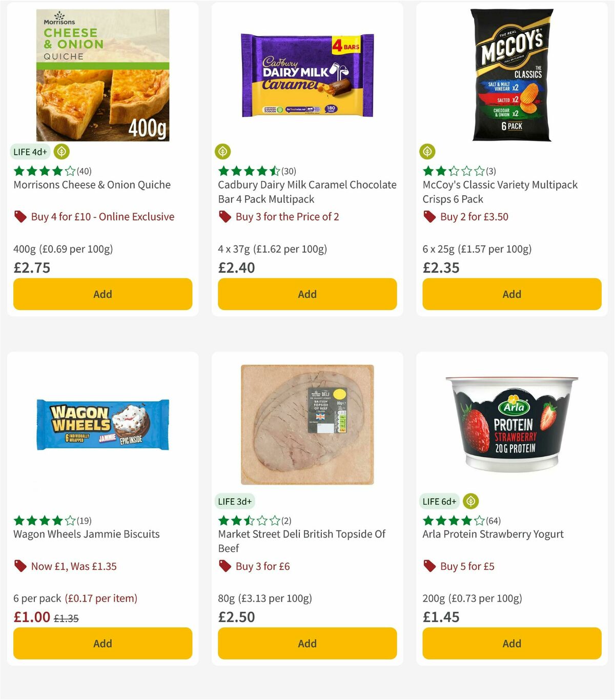Screen dimensions: 615x700
Task: Click the red offer tag icon beside 'Buy 3 for the Price of 2'
Action: pyautogui.click(x=224, y=217)
